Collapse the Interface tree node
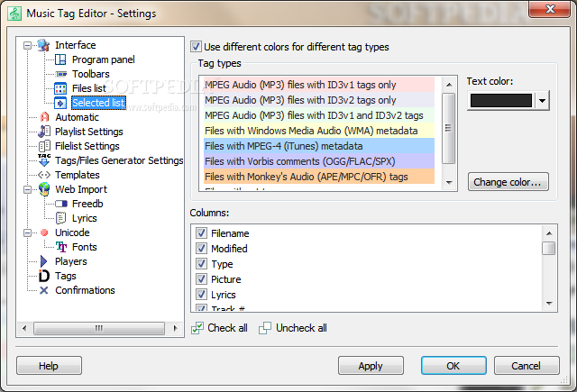 (27, 46)
